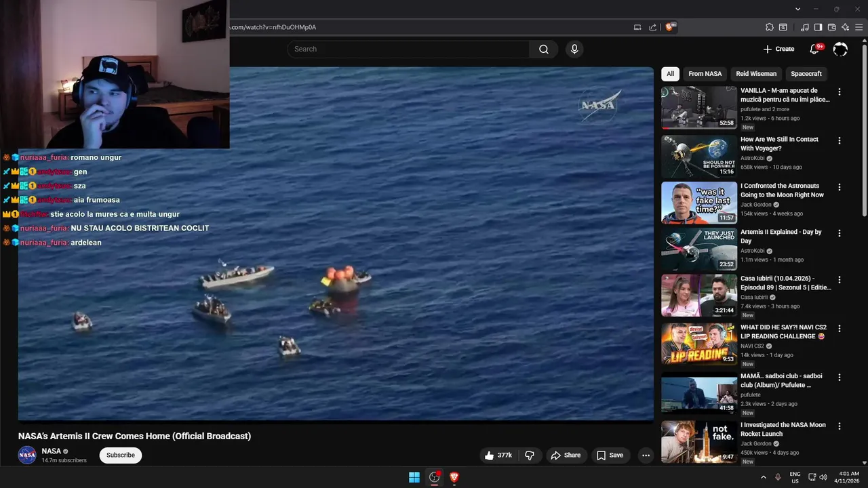Viewport: 868px width, 488px height.
Task: Open options for VANILLA video suggestion
Action: coord(840,91)
